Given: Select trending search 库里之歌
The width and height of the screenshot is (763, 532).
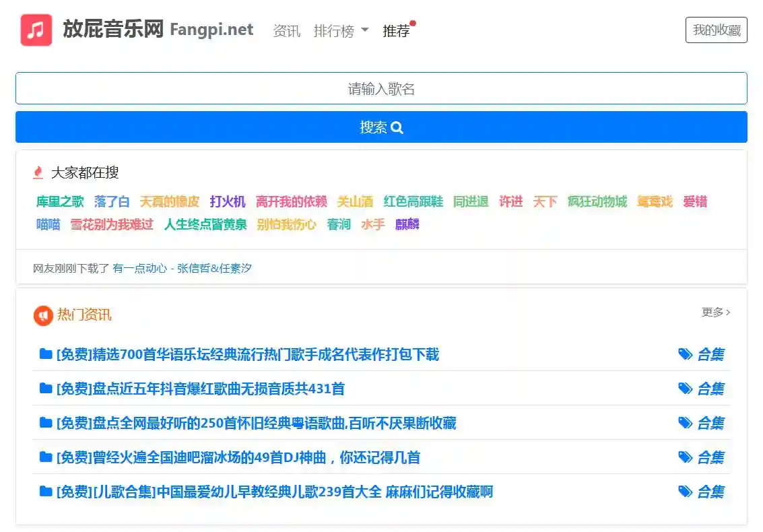Looking at the screenshot, I should (60, 202).
